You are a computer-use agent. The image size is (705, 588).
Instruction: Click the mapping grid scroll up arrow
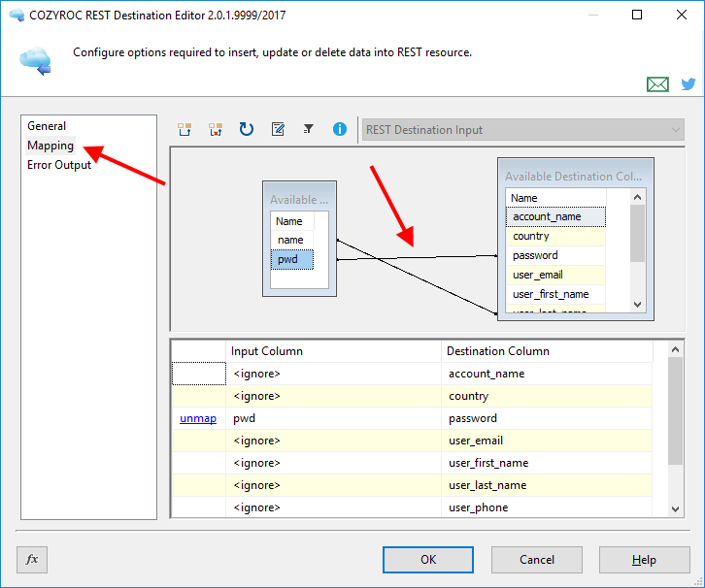[675, 349]
